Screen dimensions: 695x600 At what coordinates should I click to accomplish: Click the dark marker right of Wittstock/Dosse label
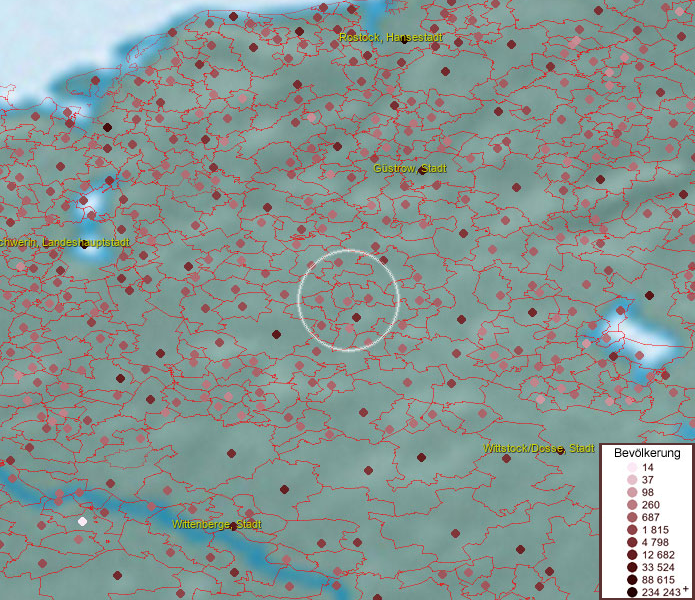pyautogui.click(x=560, y=451)
